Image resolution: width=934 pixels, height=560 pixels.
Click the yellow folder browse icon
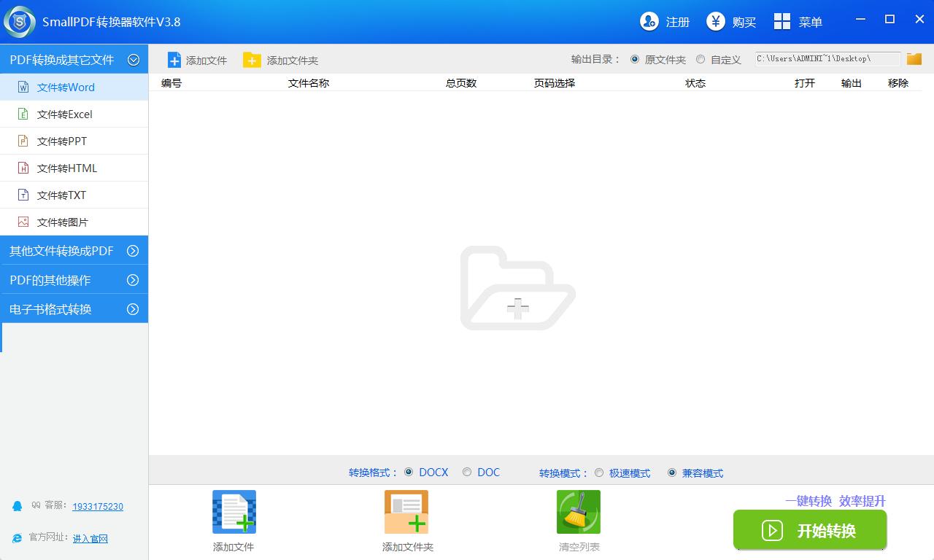point(914,59)
